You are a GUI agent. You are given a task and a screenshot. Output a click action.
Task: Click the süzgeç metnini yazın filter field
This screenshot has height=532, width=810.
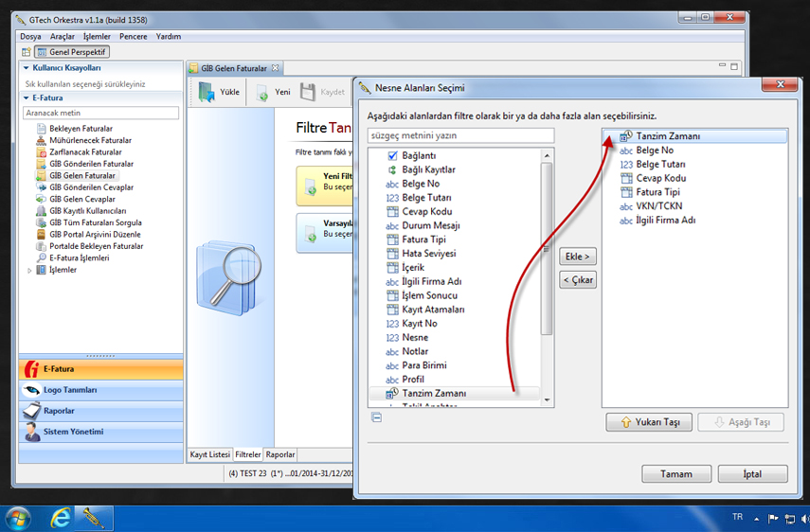(460, 135)
